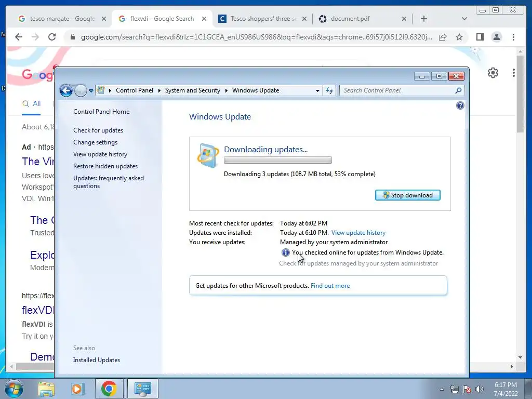Open Chrome three-dot menu

tap(513, 37)
